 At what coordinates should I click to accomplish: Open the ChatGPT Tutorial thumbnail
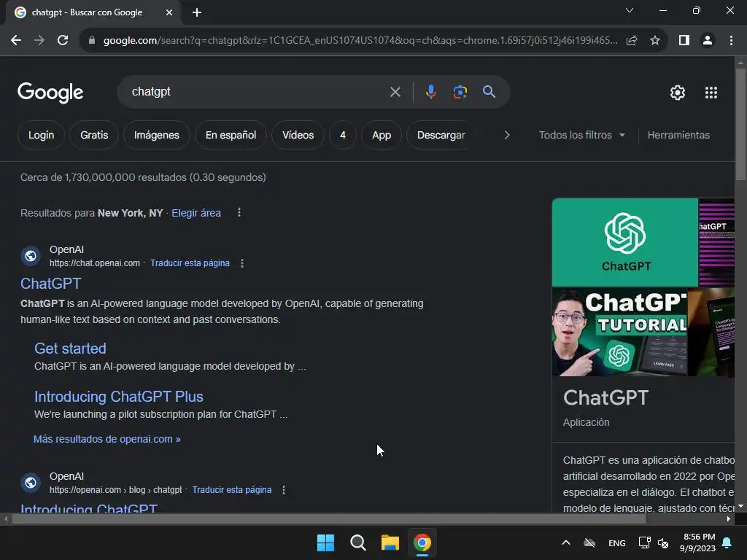[619, 332]
